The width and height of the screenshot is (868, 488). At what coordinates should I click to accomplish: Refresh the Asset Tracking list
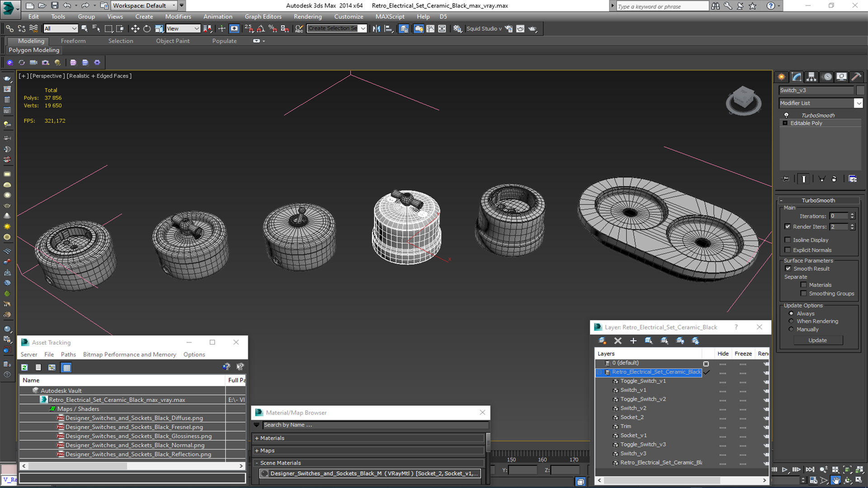pyautogui.click(x=25, y=367)
